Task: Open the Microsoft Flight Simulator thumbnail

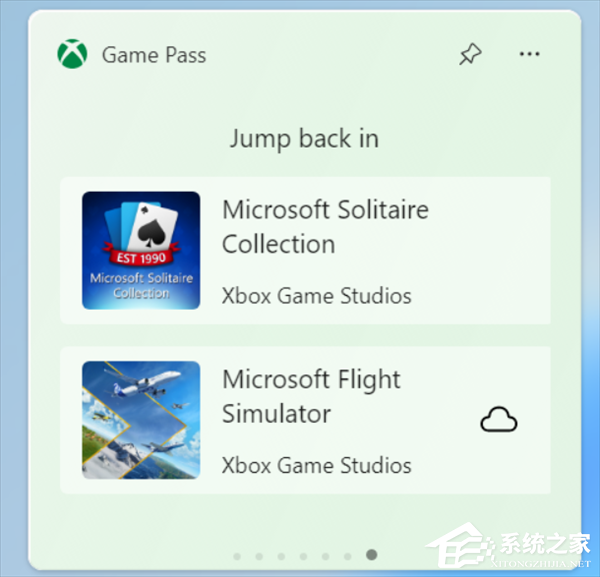Action: pyautogui.click(x=141, y=420)
